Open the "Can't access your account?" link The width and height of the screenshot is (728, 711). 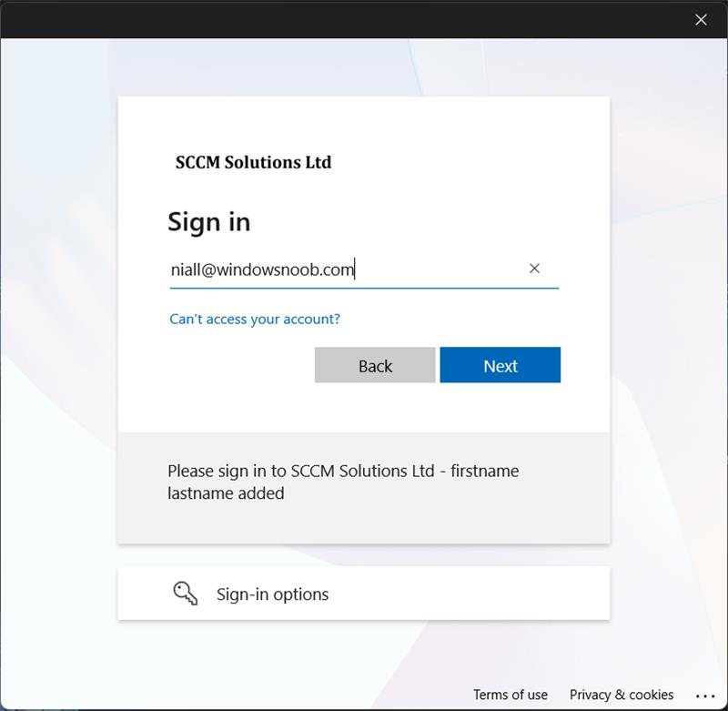[x=255, y=320]
